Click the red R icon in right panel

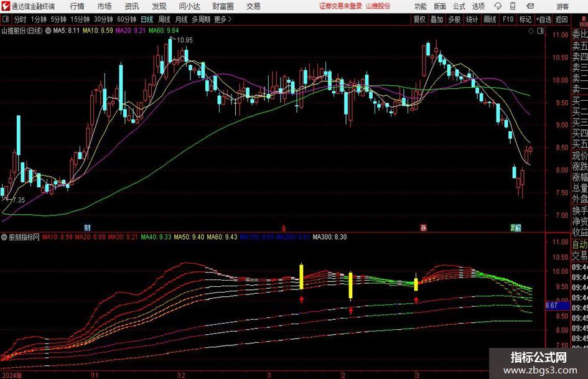pyautogui.click(x=584, y=19)
